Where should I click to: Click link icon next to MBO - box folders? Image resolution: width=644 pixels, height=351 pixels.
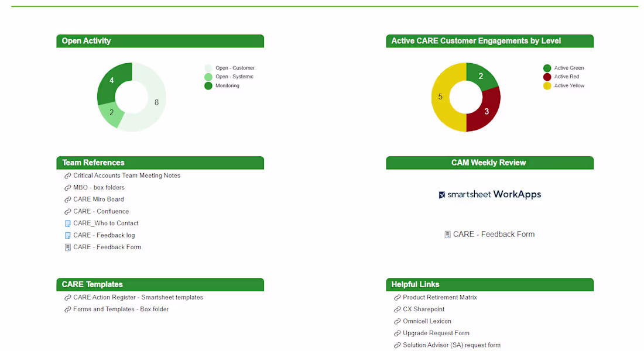(x=68, y=188)
